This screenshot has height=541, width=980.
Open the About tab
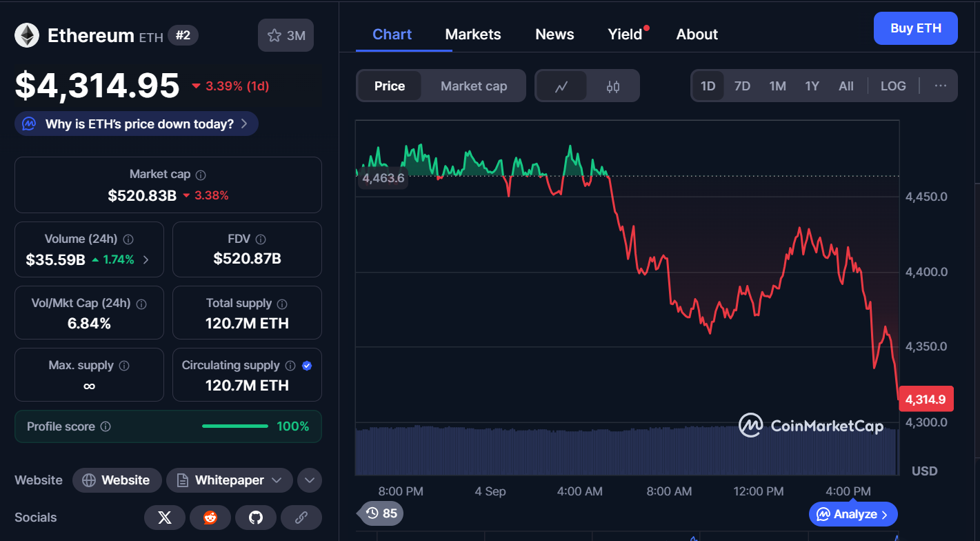pos(697,35)
